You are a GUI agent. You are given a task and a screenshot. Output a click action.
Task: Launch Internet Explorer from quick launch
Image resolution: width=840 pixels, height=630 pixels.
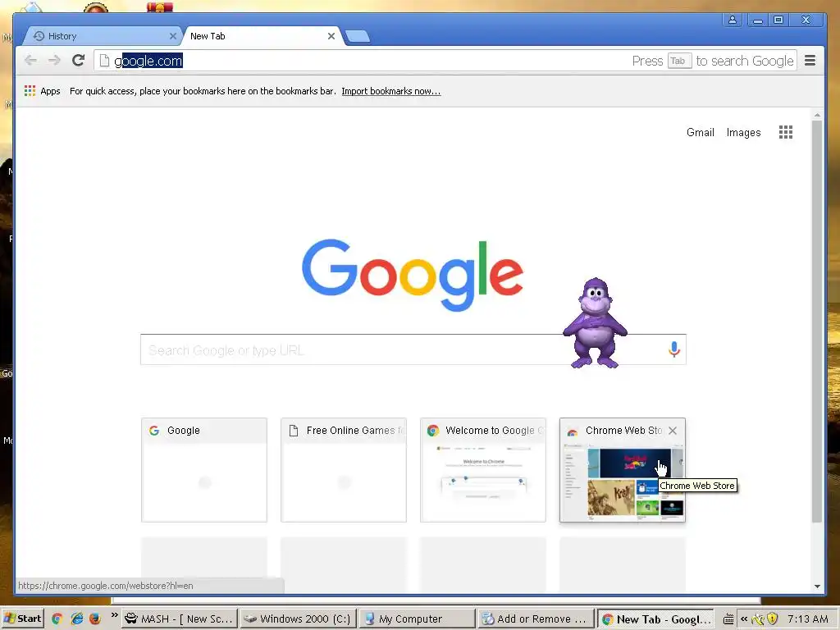(76, 619)
